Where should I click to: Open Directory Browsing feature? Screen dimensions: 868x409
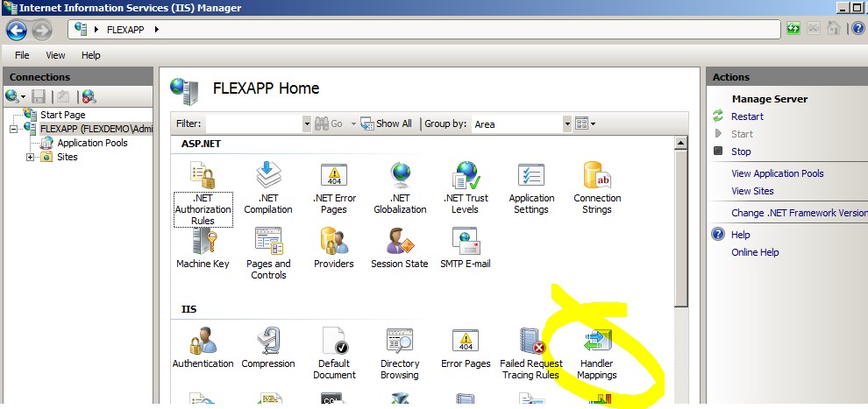pos(400,354)
